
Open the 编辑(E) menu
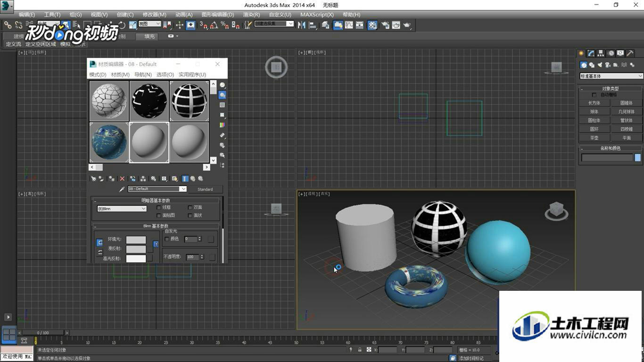(x=27, y=15)
